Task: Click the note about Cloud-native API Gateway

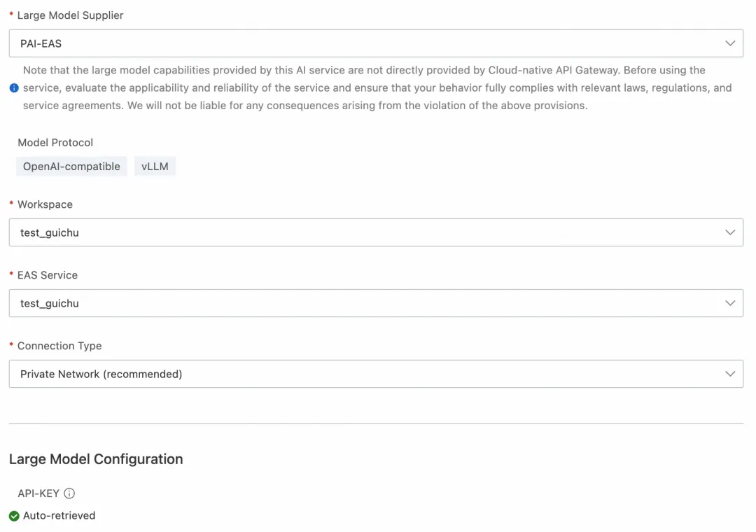Action: click(x=377, y=87)
